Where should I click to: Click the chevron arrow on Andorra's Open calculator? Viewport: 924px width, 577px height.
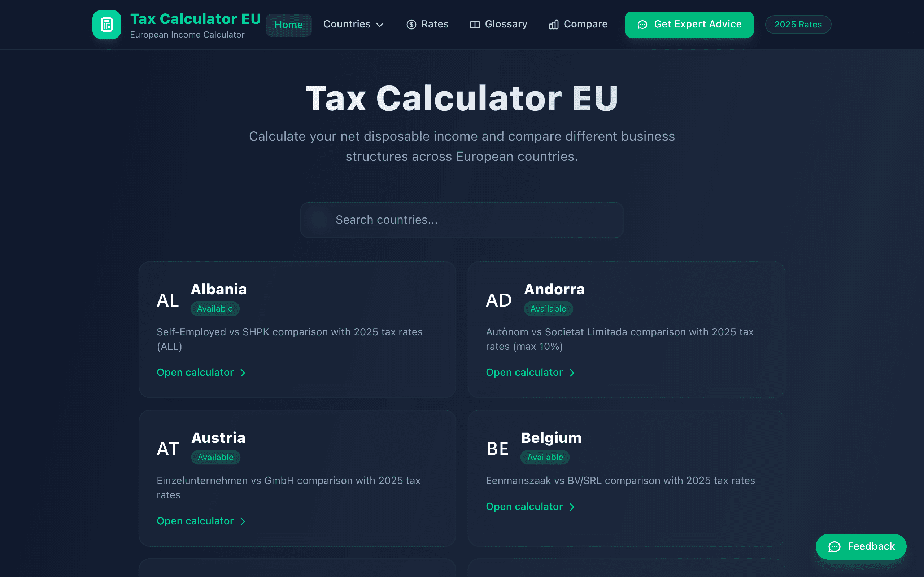click(x=572, y=373)
